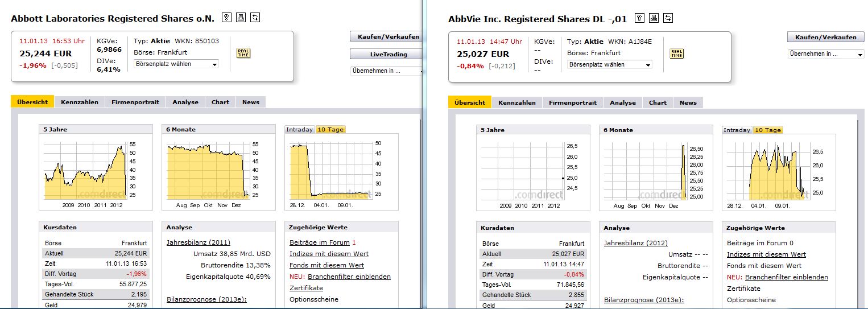Open Bilanzprognose (2013e) link in AbbVie window

pos(644,300)
